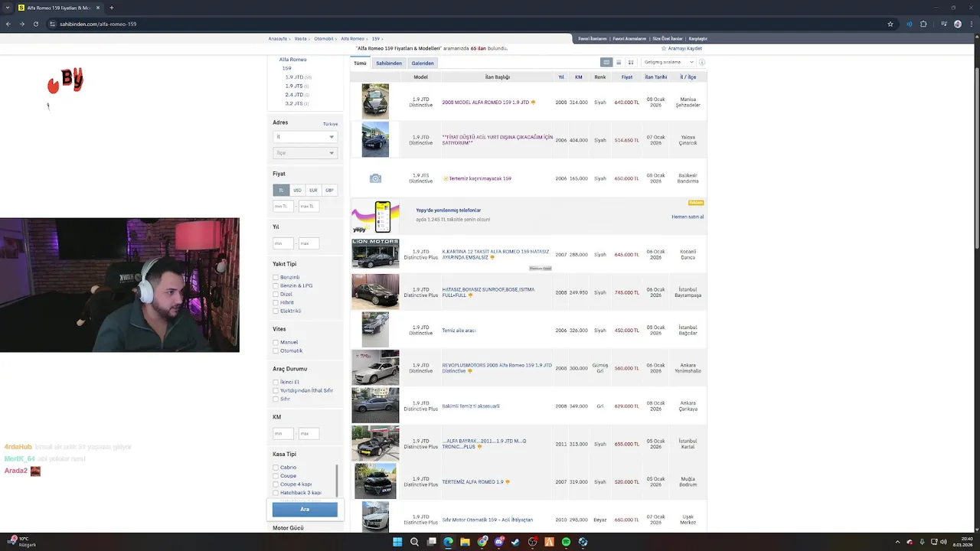Open File Explorer from taskbar

465,542
